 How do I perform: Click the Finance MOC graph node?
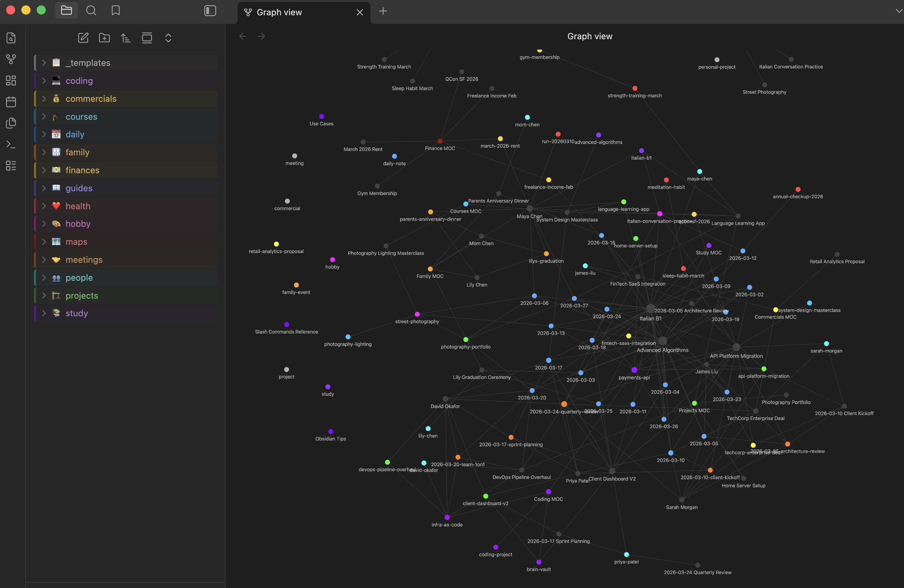(440, 141)
